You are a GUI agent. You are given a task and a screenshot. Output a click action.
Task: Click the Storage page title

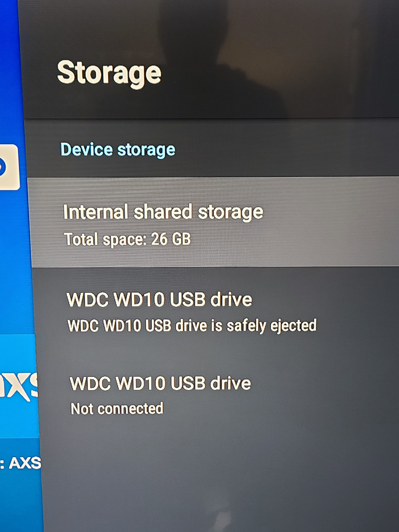coord(109,72)
